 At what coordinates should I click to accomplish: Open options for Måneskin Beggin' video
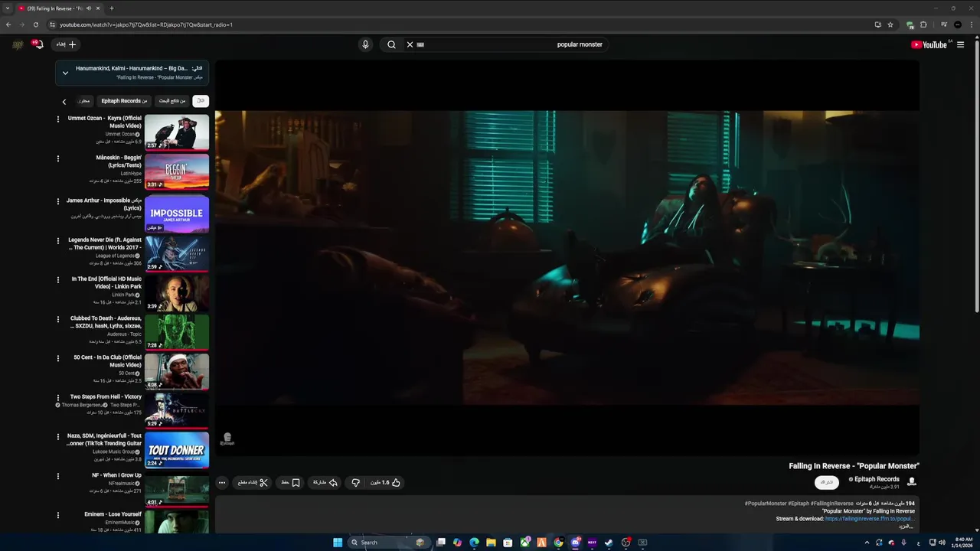pos(57,158)
